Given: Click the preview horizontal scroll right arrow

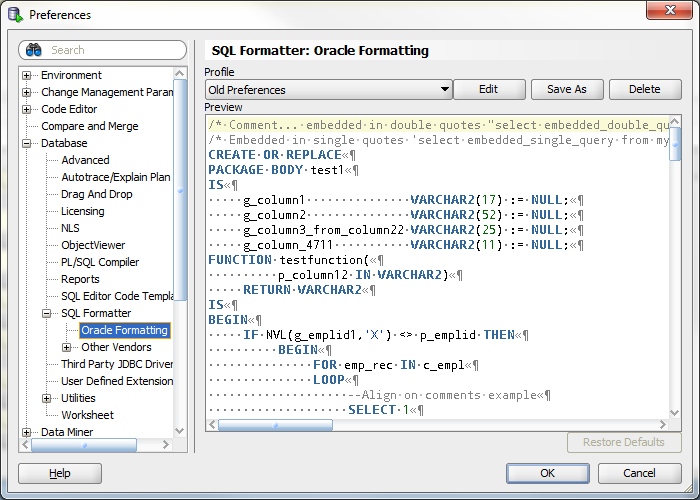Looking at the screenshot, I should [x=663, y=425].
